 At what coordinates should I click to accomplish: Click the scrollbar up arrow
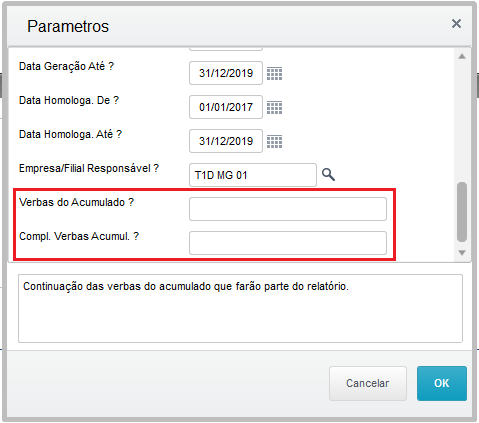pos(462,56)
